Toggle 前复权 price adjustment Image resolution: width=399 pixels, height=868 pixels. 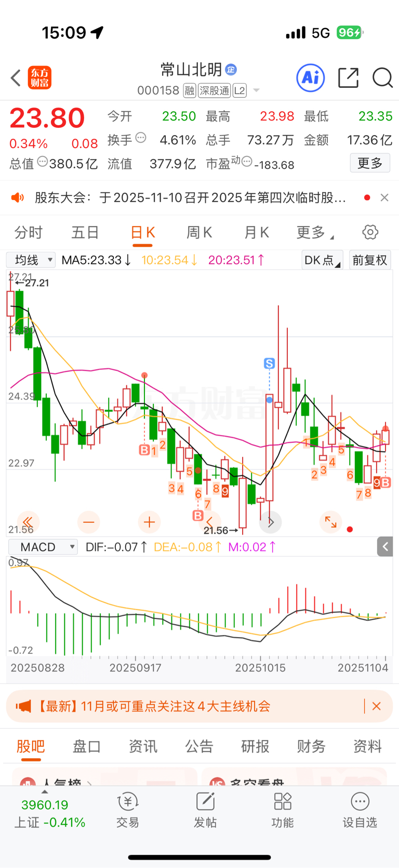[370, 260]
